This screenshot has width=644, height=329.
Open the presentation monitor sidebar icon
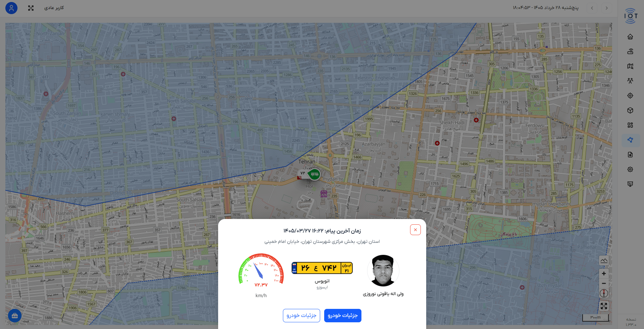click(x=630, y=184)
